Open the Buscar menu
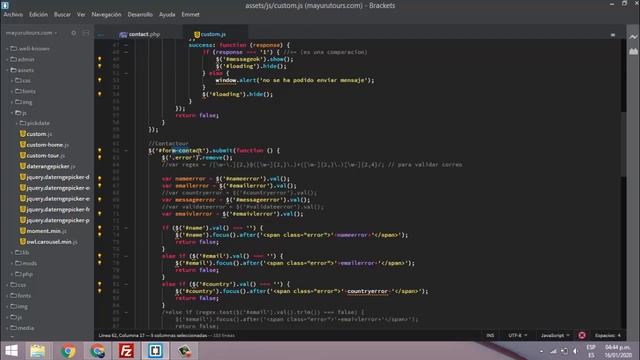Screen dimensions: 640x360 tap(62, 14)
